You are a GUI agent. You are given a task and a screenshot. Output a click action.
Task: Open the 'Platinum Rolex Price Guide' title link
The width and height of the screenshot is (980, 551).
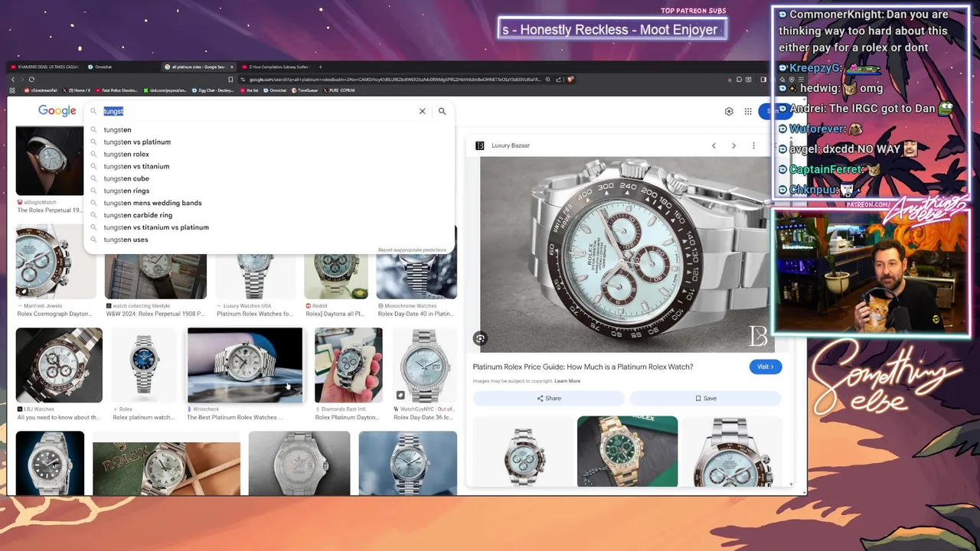point(583,367)
